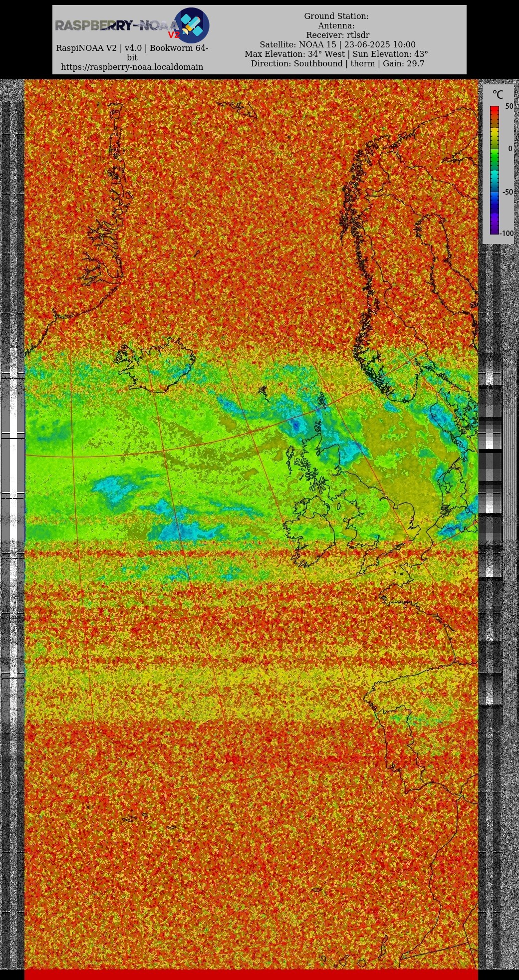
Task: Click 'Satellite: NOAA 15 | 23-06-2025 10:00' line
Action: [x=337, y=44]
